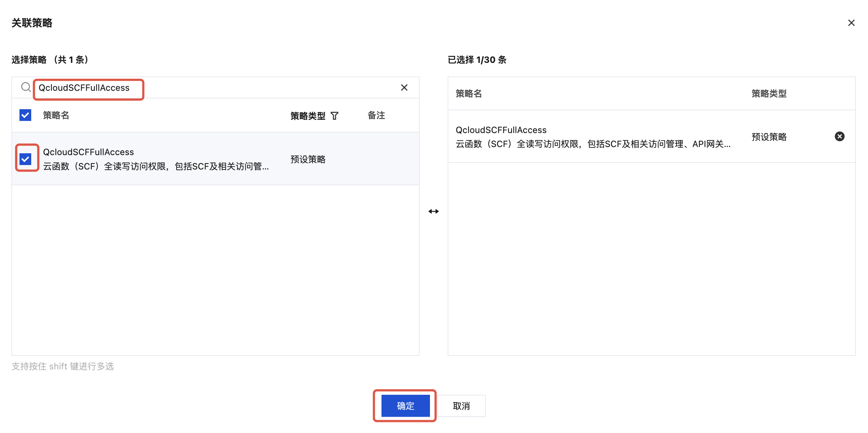Image resolution: width=868 pixels, height=433 pixels.
Task: Click the 策略类型 column header on left
Action: tap(308, 116)
